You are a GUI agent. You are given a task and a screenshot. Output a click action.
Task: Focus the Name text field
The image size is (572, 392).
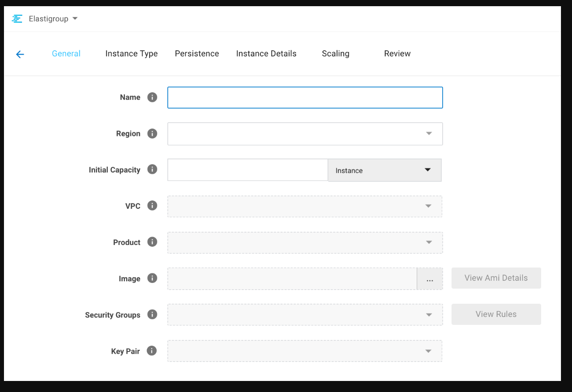tap(305, 98)
